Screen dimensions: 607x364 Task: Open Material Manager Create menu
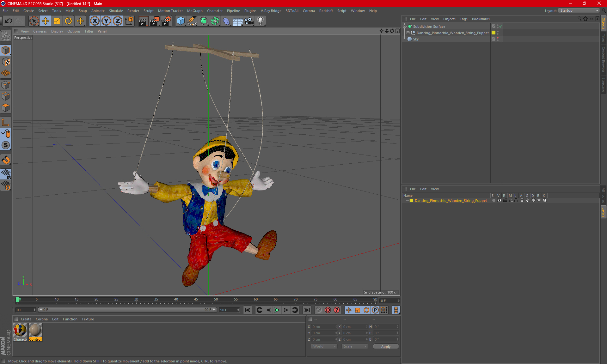click(x=26, y=319)
